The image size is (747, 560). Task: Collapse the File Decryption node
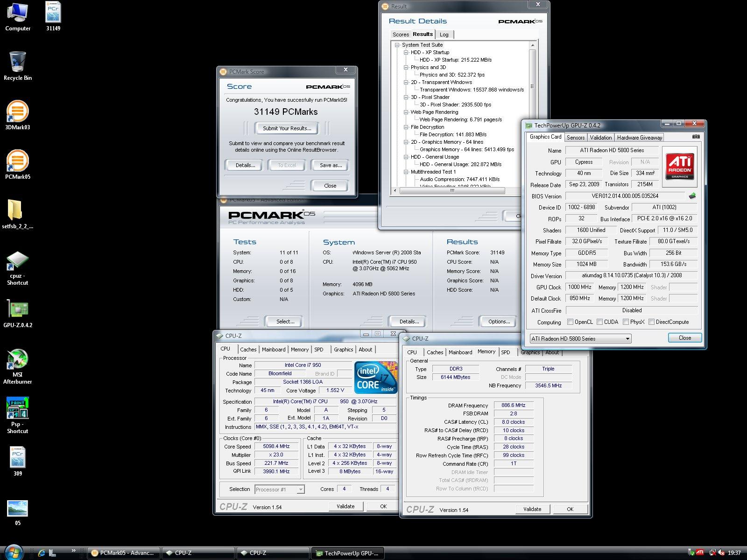[x=406, y=127]
